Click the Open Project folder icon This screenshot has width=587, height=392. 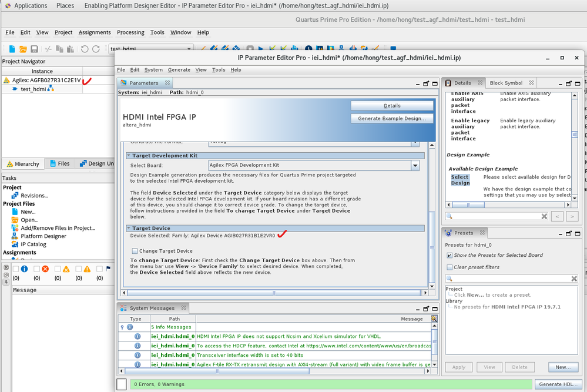23,49
